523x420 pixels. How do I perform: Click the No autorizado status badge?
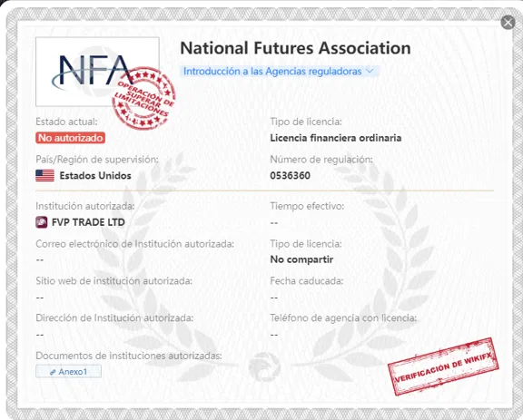(x=71, y=138)
